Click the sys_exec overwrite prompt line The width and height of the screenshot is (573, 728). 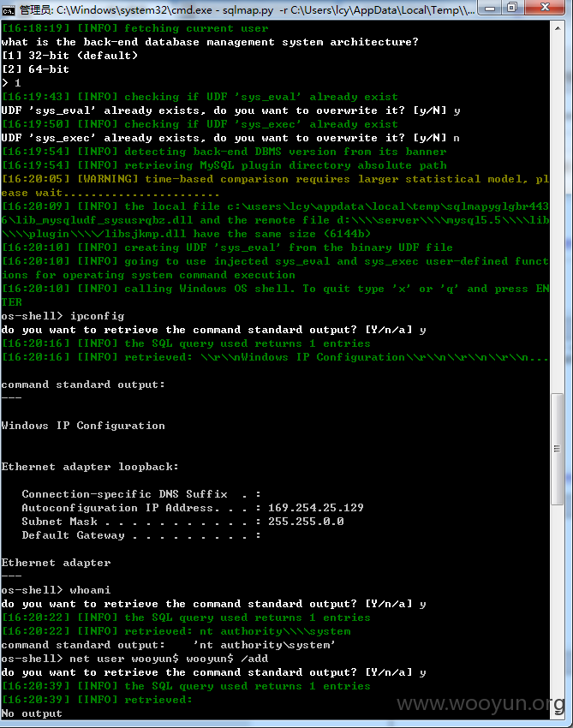pyautogui.click(x=230, y=138)
